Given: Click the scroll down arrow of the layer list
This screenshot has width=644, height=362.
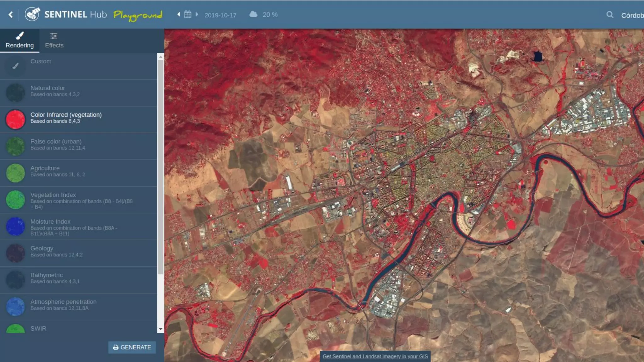Looking at the screenshot, I should click(x=161, y=329).
